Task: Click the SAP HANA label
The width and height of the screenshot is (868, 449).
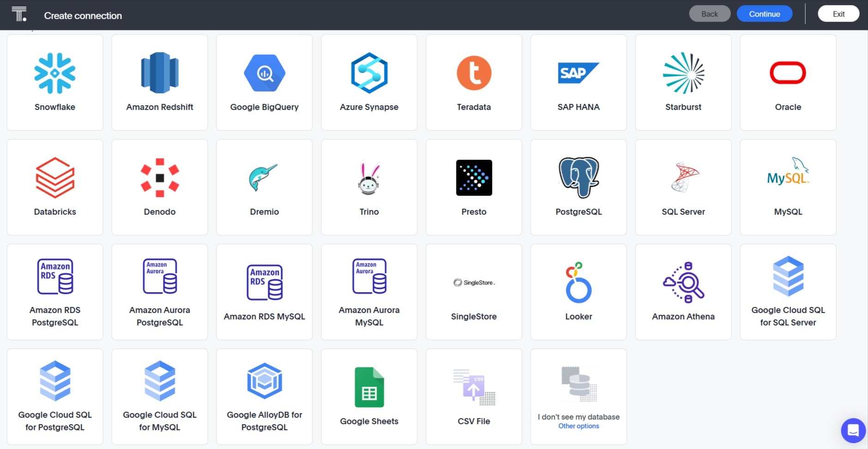Action: [579, 107]
